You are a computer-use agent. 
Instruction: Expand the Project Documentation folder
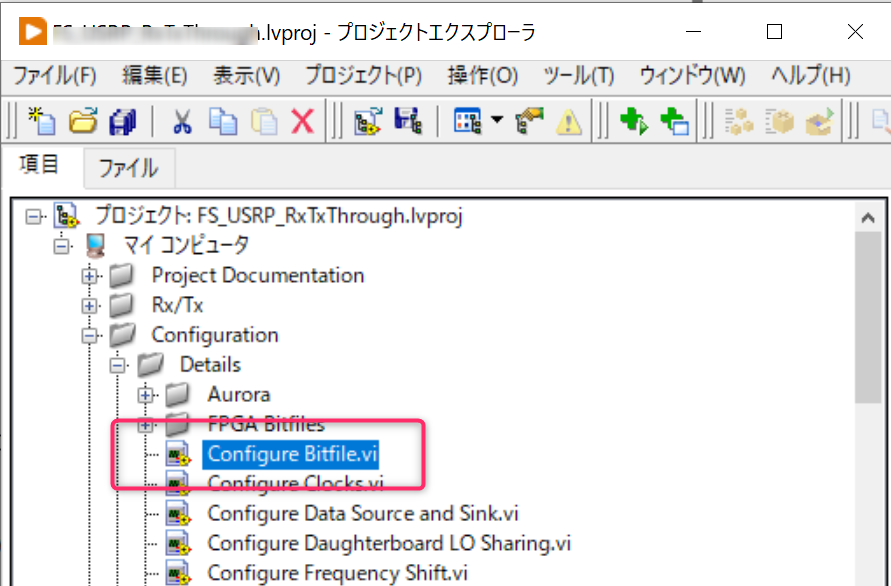coord(89,276)
